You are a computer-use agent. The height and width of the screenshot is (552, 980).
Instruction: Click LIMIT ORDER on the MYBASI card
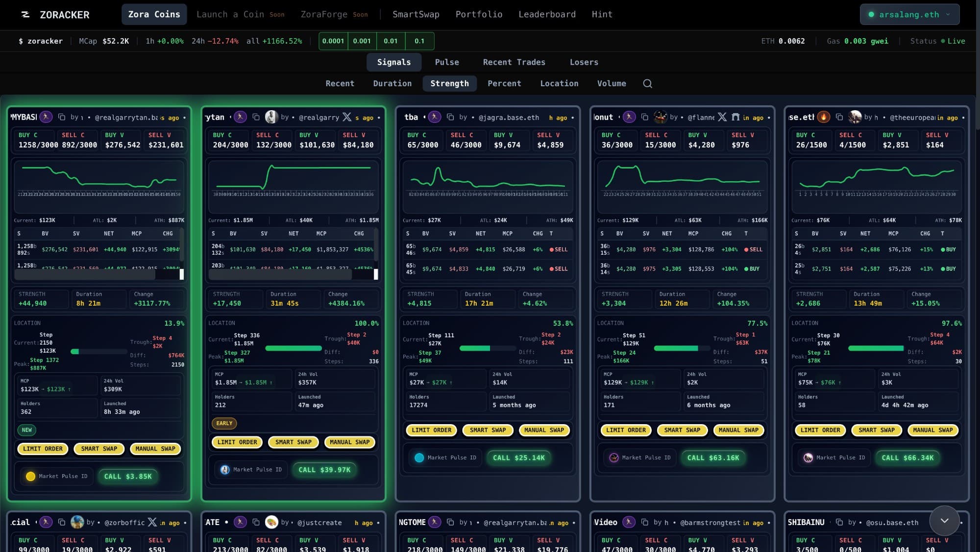[x=43, y=449]
